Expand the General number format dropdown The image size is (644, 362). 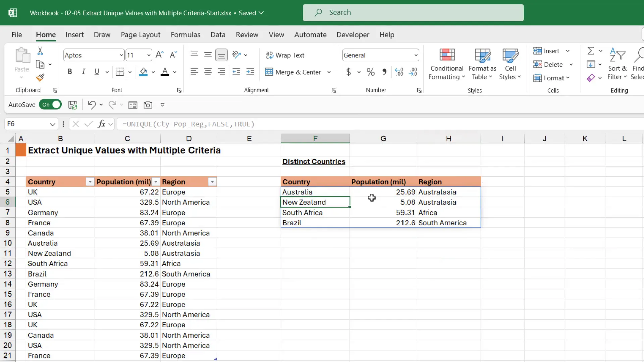tap(416, 55)
